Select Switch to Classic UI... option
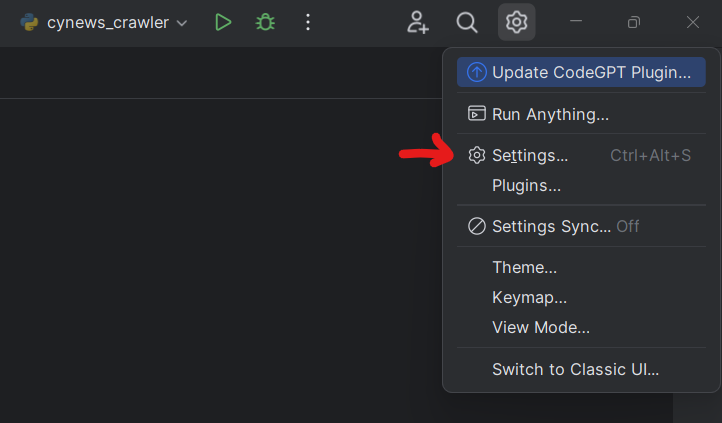The width and height of the screenshot is (722, 423). [x=575, y=369]
